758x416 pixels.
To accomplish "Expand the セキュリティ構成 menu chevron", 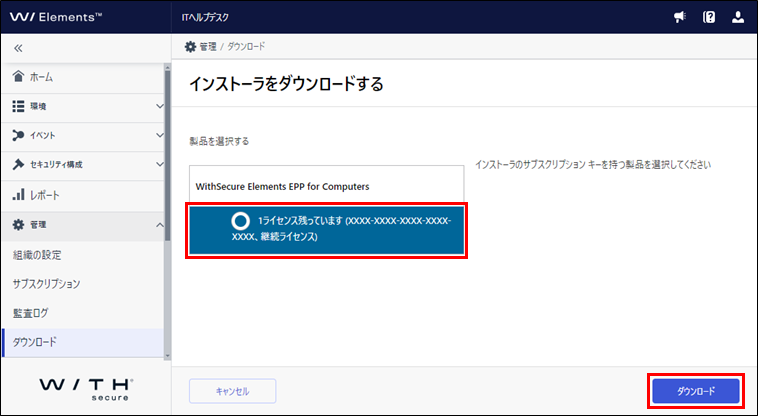I will [x=160, y=164].
